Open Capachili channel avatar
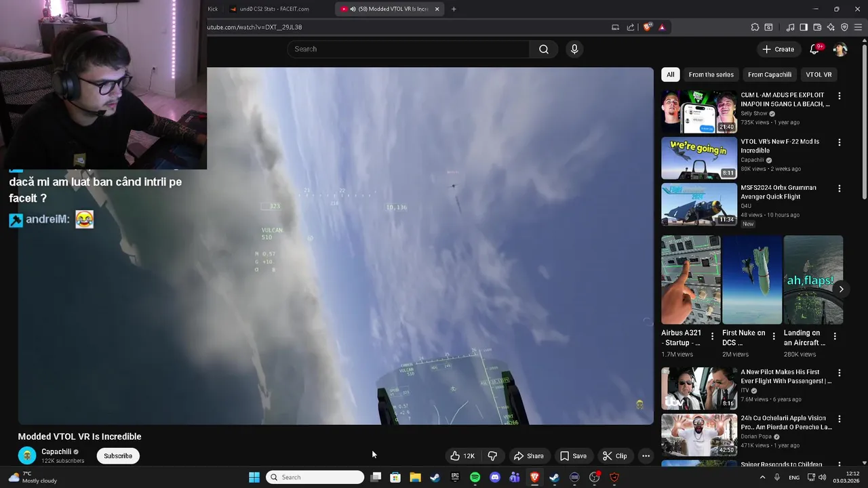This screenshot has width=868, height=488. 27,455
